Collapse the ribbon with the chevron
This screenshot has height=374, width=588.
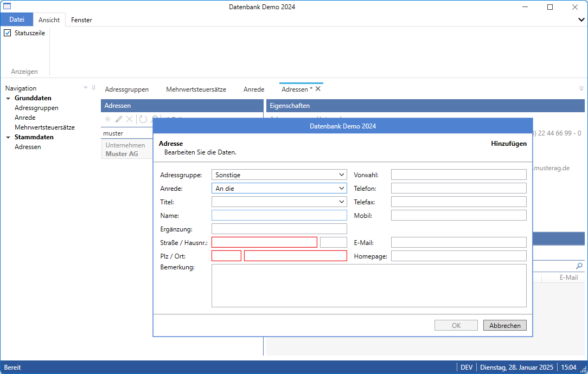coord(581,20)
